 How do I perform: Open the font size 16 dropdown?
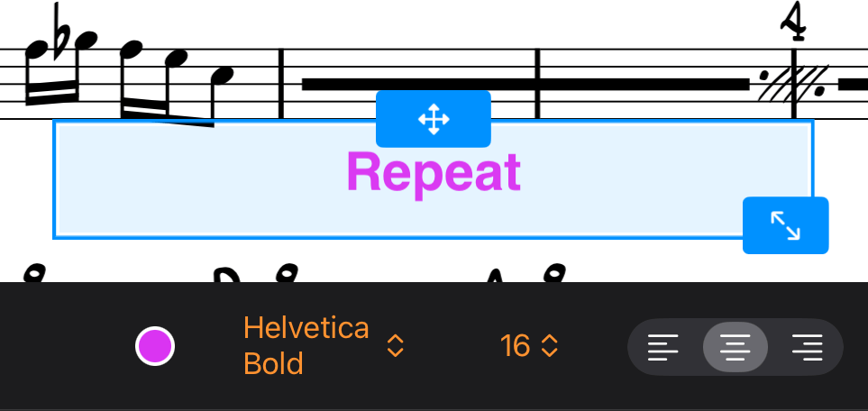(516, 346)
